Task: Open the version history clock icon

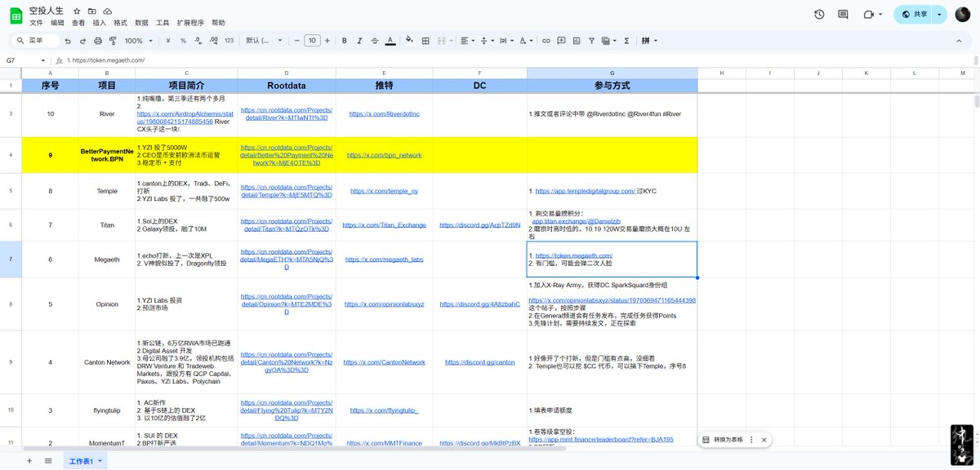Action: point(819,15)
